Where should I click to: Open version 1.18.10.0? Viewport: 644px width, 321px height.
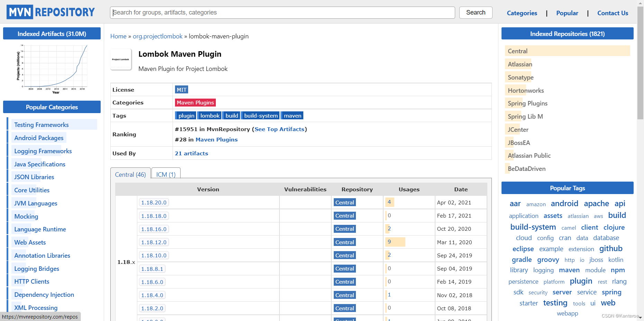[x=154, y=255]
